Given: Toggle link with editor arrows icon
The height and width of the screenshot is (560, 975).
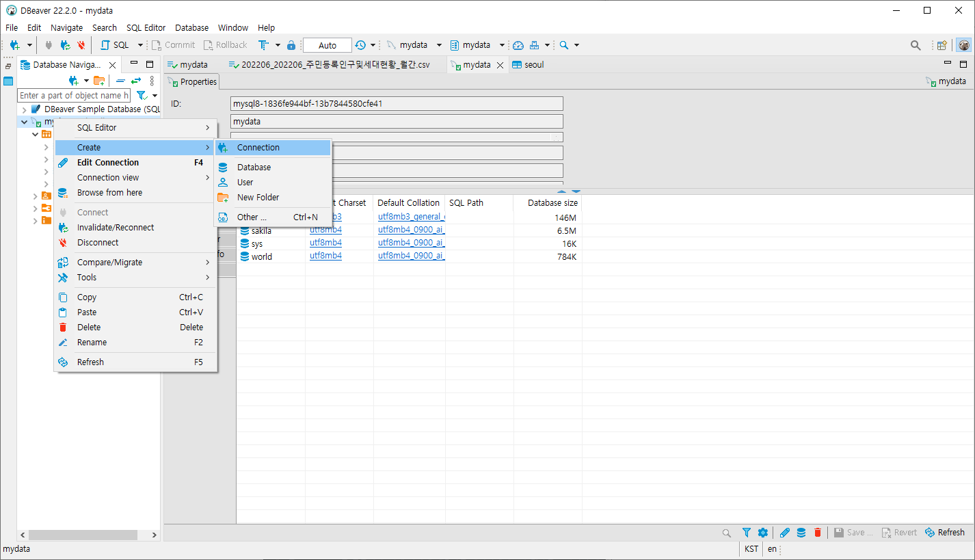Looking at the screenshot, I should [136, 81].
